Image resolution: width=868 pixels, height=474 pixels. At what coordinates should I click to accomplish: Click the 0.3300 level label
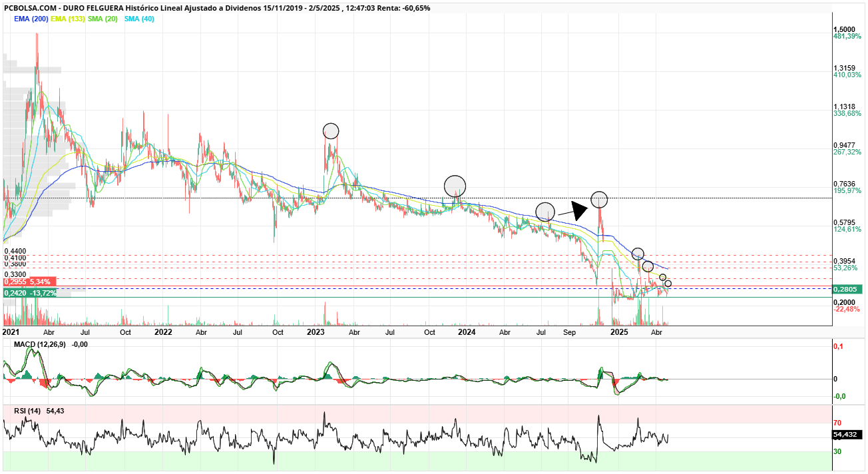point(15,274)
